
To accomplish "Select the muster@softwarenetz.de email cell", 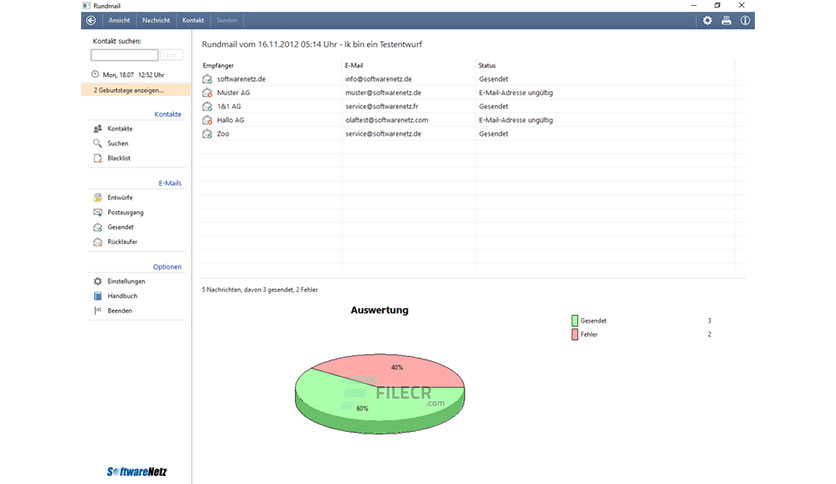I will 383,93.
